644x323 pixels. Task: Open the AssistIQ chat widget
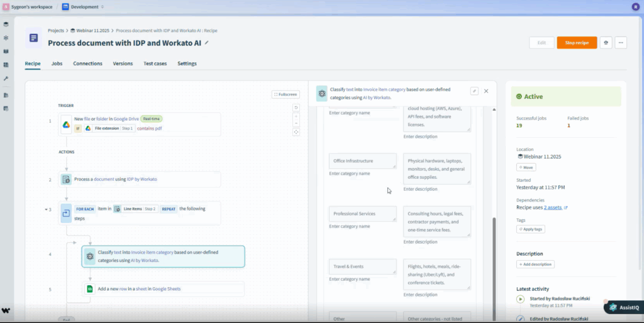tap(623, 307)
